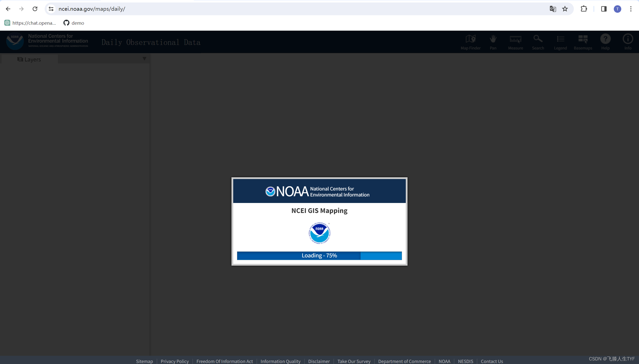639x364 pixels.
Task: Go forward in browser history
Action: (21, 9)
